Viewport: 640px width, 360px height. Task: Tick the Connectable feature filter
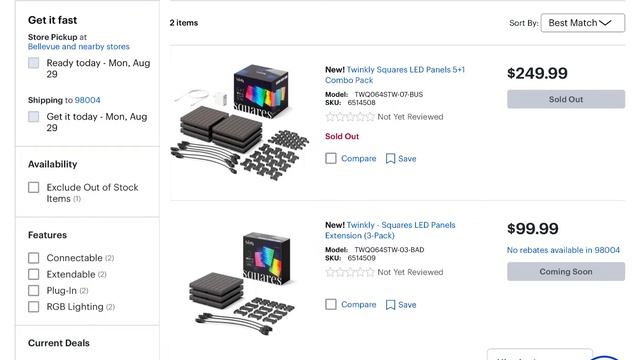point(33,258)
